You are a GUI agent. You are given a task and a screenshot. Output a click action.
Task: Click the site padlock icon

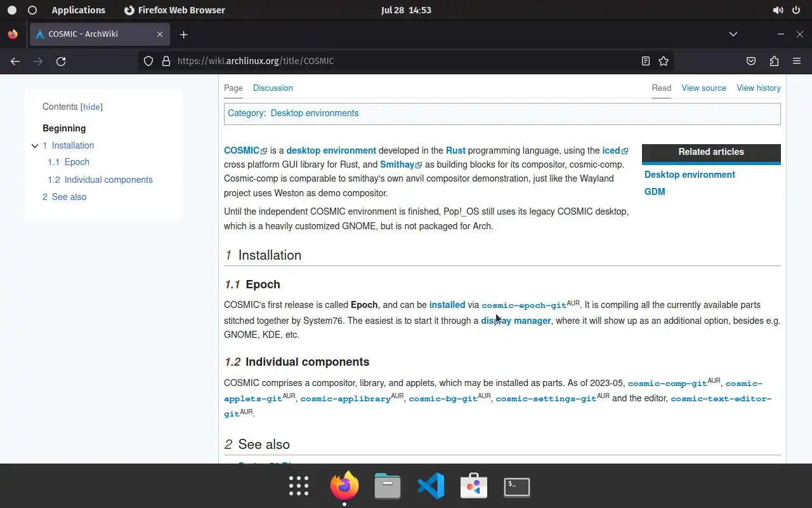click(x=166, y=61)
